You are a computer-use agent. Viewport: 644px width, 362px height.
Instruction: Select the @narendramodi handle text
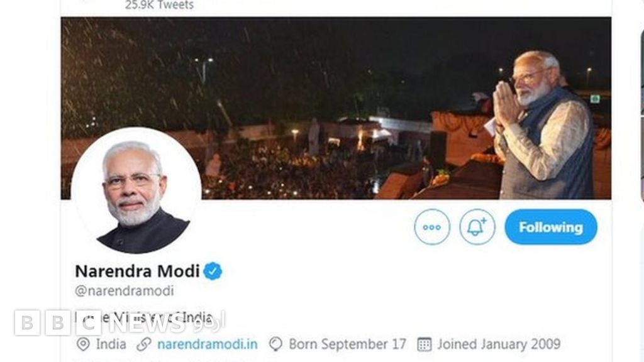125,291
